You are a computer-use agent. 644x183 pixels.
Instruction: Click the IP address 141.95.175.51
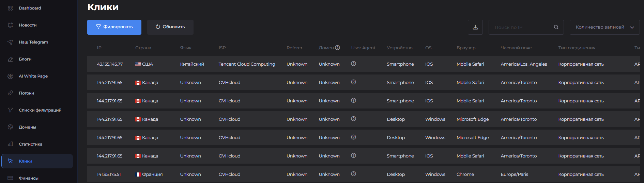tap(109, 174)
